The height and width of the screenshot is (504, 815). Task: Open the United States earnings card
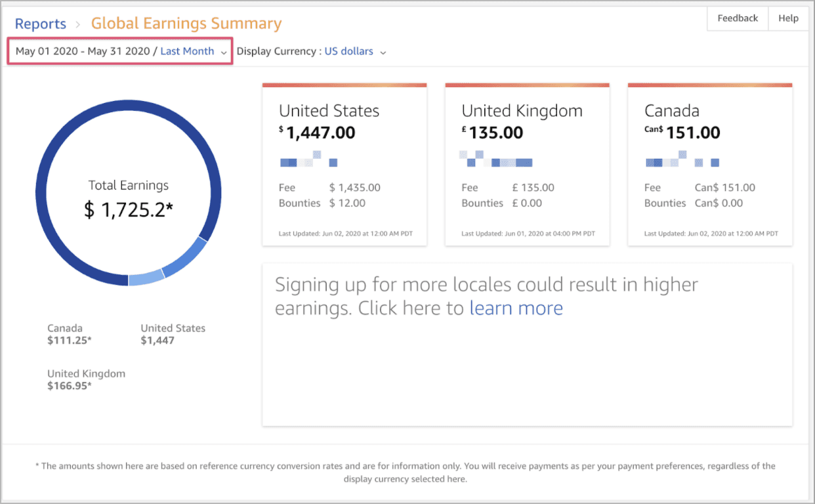[345, 165]
